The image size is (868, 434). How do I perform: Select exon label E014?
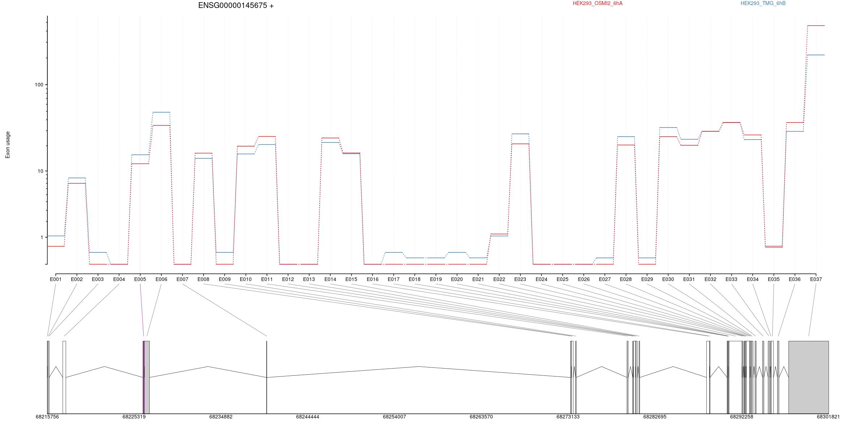tap(330, 280)
